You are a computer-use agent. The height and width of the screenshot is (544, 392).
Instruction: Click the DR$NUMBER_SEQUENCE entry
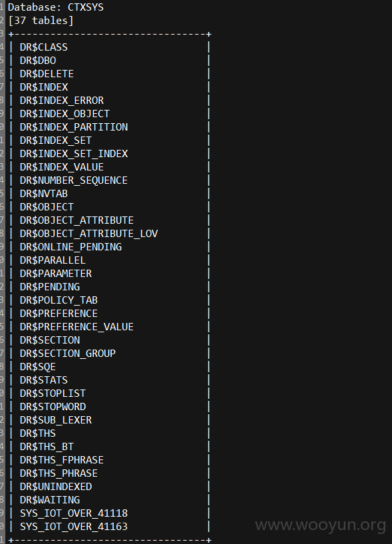pyautogui.click(x=74, y=180)
